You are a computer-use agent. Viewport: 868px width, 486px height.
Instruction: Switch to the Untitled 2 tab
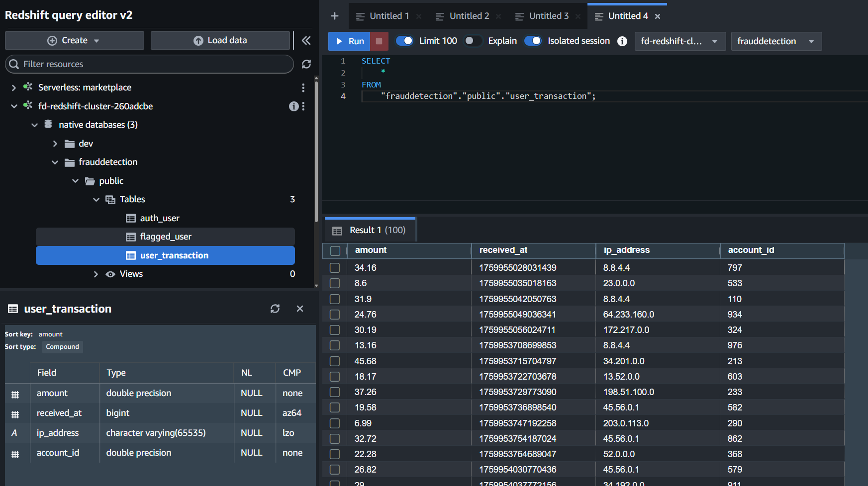point(469,16)
